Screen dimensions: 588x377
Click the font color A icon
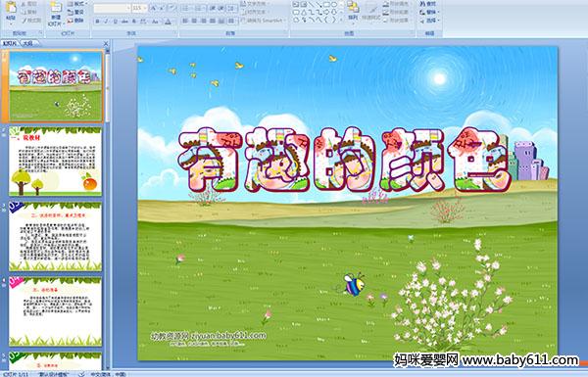tap(168, 22)
